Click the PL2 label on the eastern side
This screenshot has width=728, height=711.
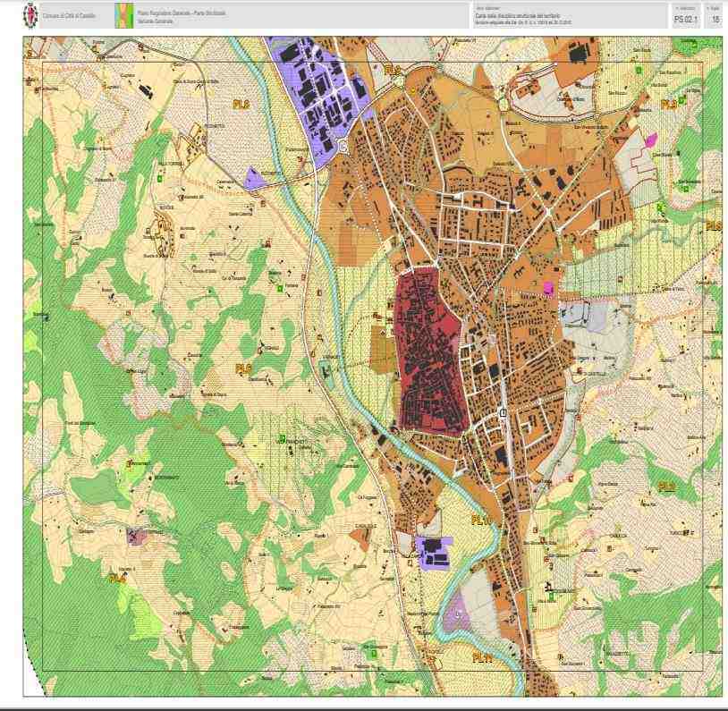click(666, 487)
